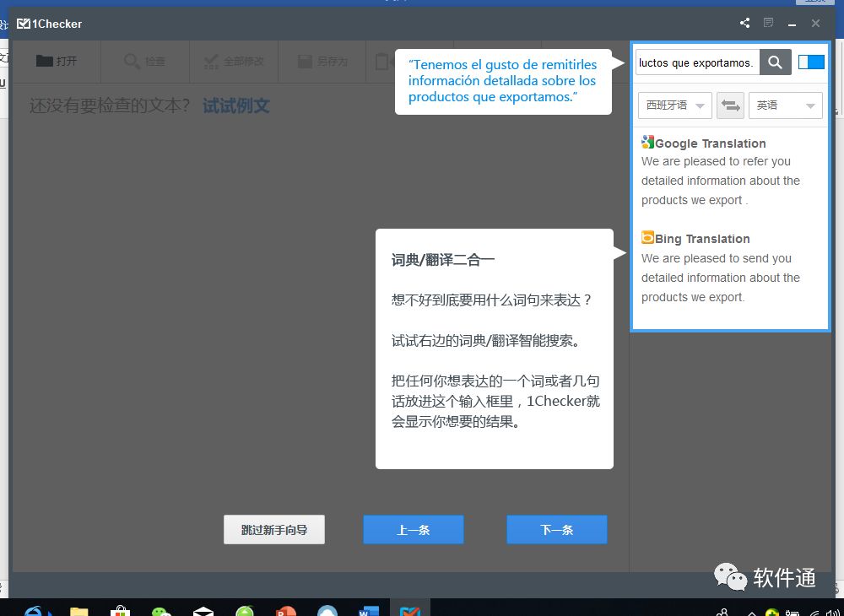
Task: Open Microsoft Store from taskbar
Action: [120, 611]
